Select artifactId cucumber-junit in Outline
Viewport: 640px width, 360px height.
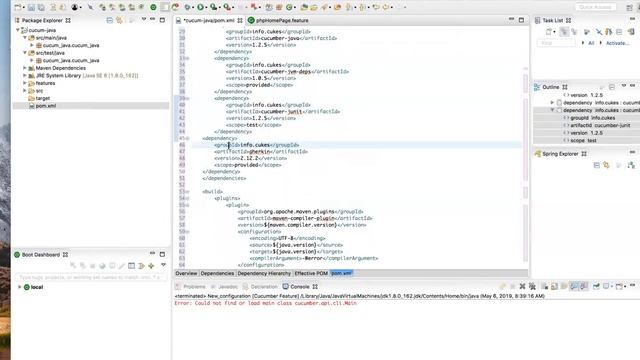click(x=596, y=125)
